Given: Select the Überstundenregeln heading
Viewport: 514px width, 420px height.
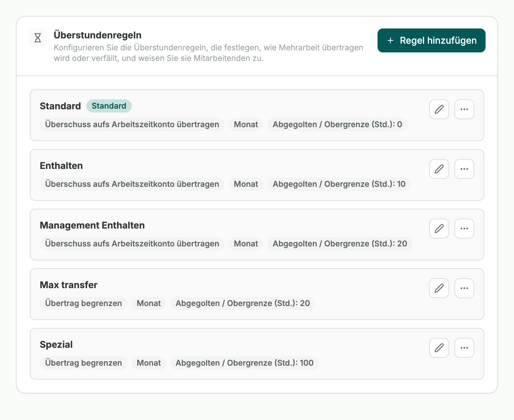Looking at the screenshot, I should 98,35.
